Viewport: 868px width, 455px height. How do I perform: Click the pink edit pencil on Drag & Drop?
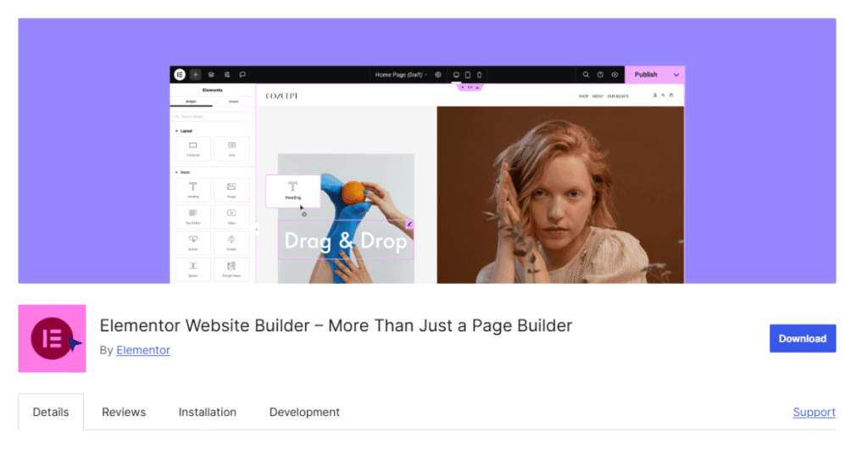tap(409, 225)
